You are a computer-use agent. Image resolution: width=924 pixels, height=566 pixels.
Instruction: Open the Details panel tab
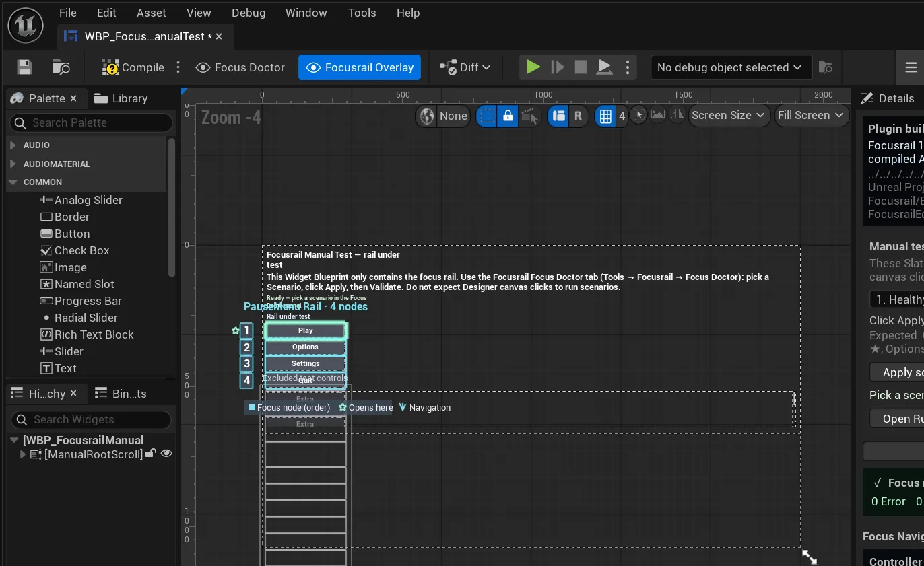tap(888, 98)
